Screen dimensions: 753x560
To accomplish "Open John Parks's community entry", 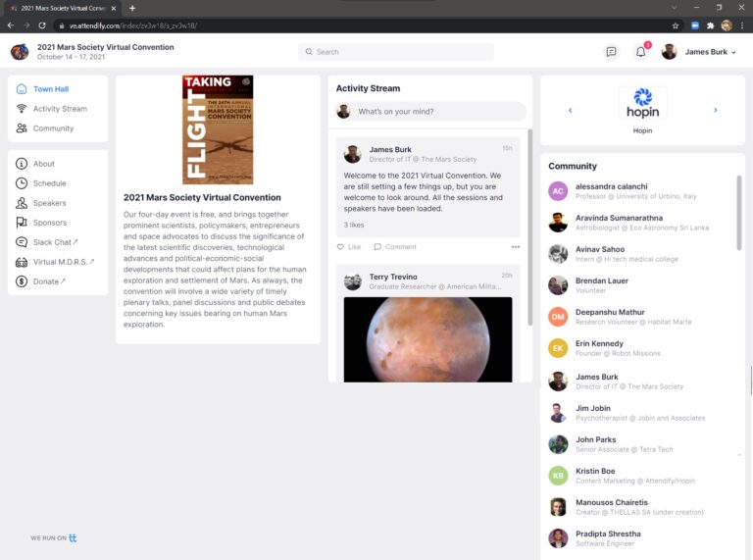I will click(x=640, y=444).
